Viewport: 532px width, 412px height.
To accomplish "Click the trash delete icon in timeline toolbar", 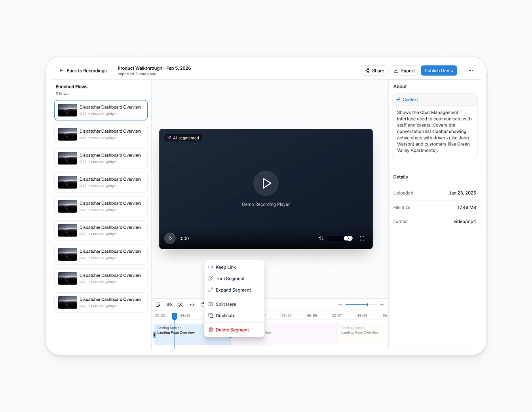I will 203,305.
